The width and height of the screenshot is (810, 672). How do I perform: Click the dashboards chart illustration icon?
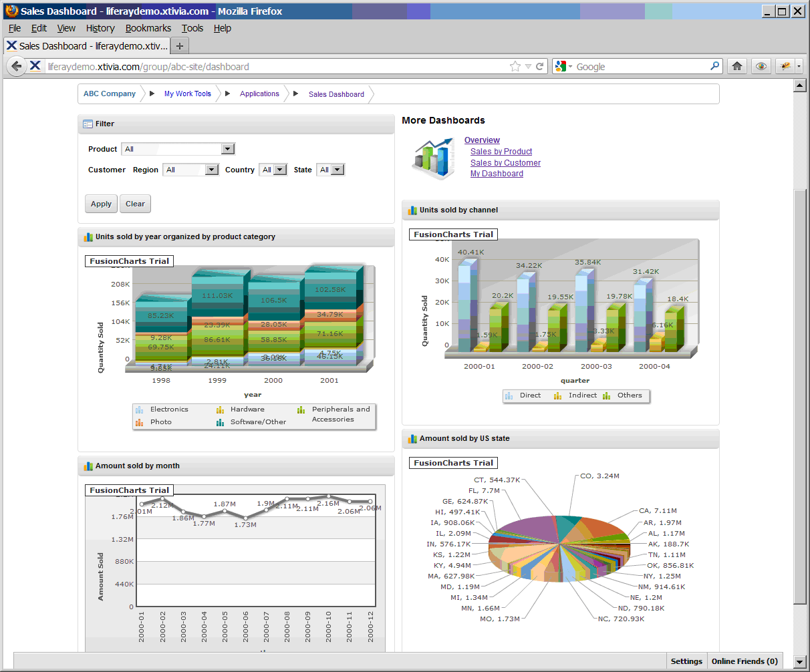[434, 158]
